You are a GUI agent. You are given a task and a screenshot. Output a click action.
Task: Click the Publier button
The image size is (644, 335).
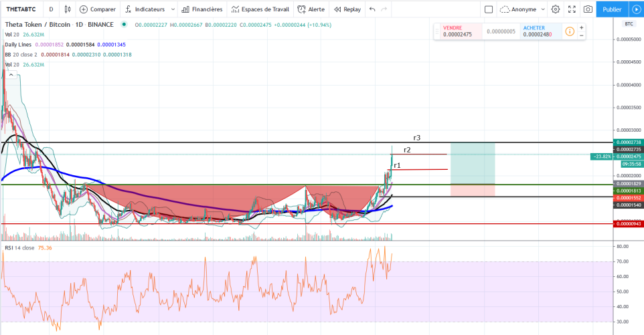click(612, 9)
